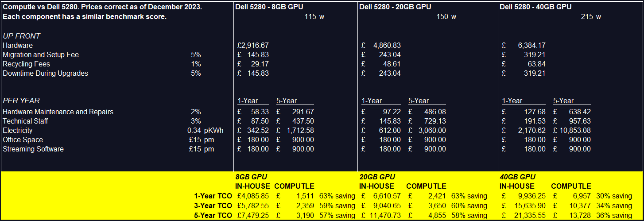
Task: Select the 8GB electricity 5-Year value 1,712.58
Action: (300, 130)
